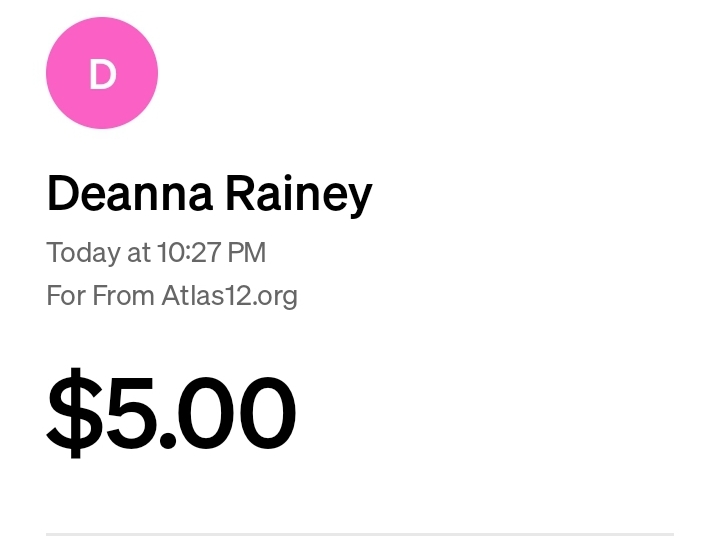Click the gray divider line below amount
The height and width of the screenshot is (536, 720).
click(x=360, y=534)
